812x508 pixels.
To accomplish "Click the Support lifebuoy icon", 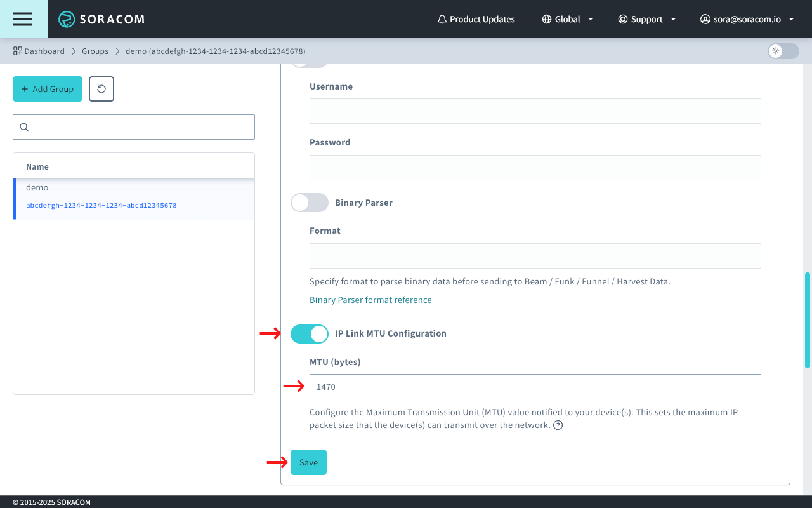I will [623, 20].
